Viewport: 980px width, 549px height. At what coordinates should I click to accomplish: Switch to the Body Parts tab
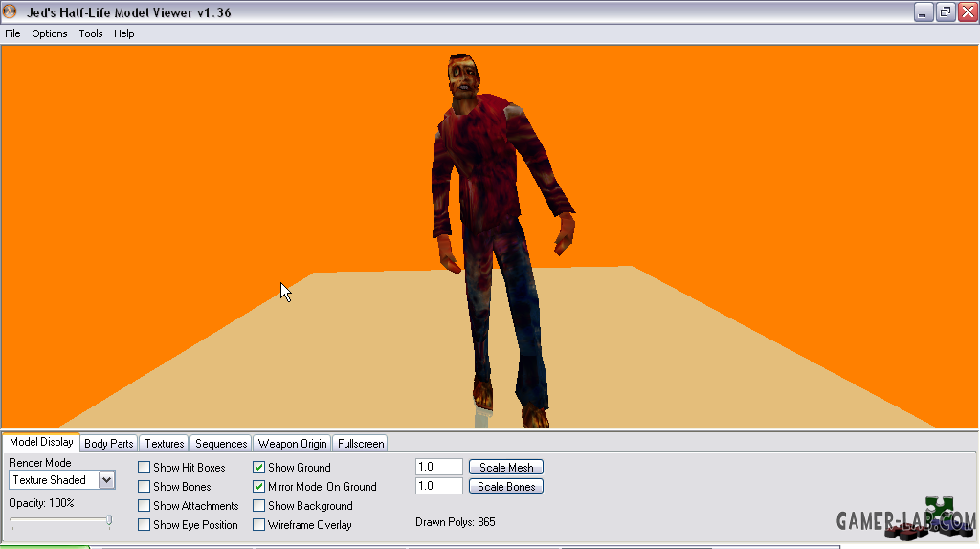pos(109,444)
